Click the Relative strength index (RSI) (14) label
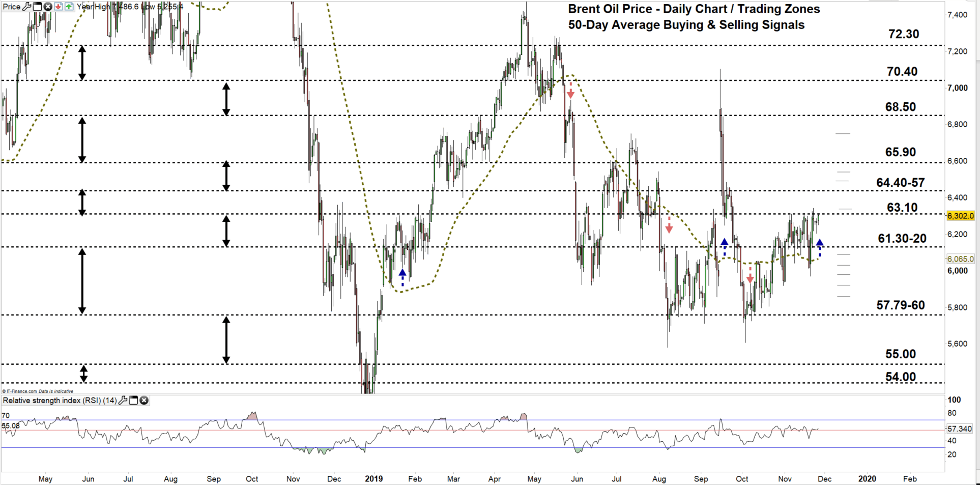 point(60,401)
